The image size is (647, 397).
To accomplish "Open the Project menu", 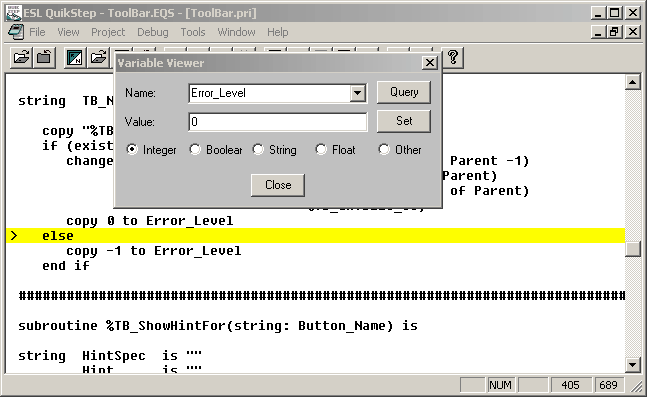I will coord(108,32).
